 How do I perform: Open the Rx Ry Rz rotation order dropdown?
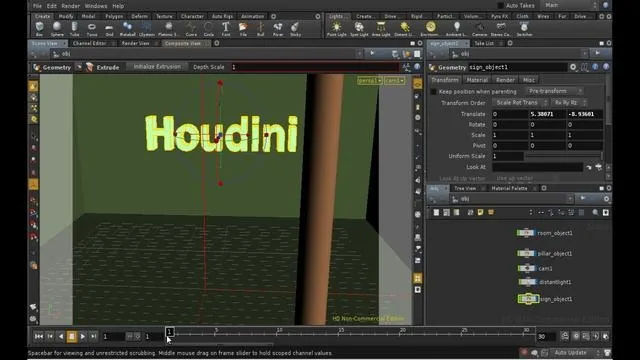pyautogui.click(x=569, y=103)
